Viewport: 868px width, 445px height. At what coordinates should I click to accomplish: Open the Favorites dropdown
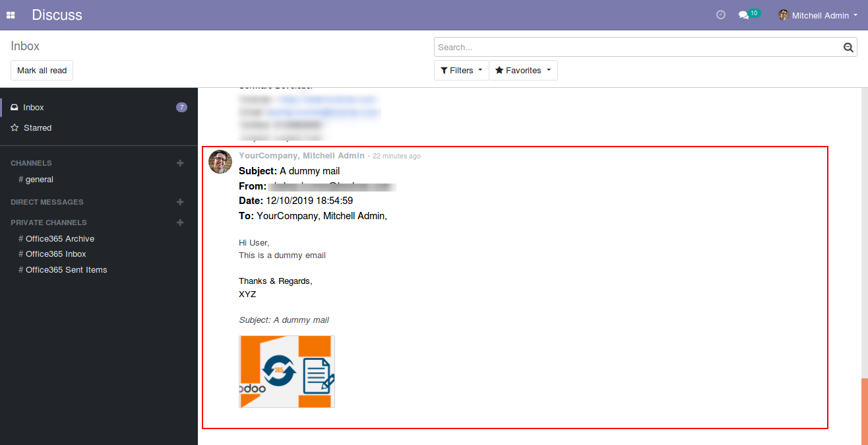click(523, 71)
